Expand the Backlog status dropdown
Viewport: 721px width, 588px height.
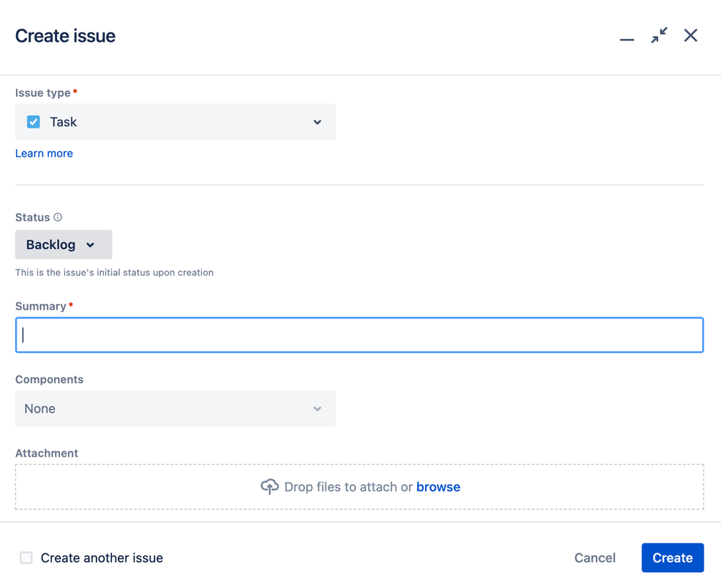coord(64,245)
